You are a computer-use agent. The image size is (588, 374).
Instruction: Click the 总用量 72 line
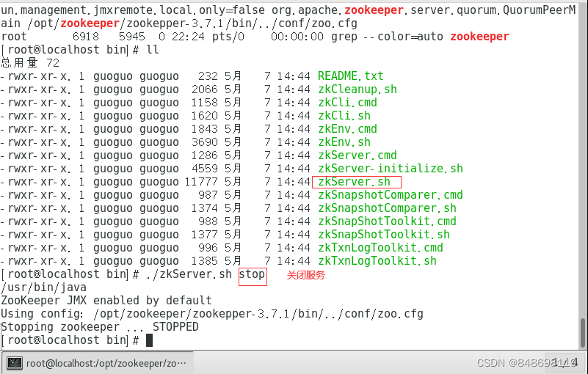click(30, 63)
